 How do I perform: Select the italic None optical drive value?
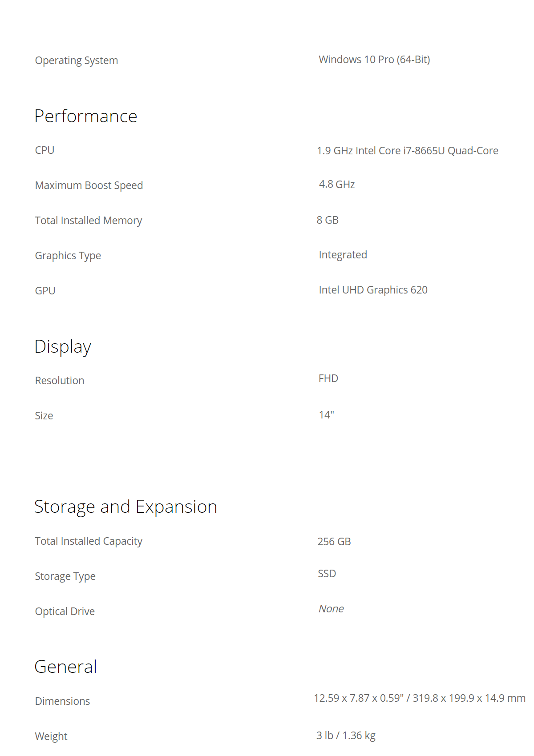pos(331,609)
